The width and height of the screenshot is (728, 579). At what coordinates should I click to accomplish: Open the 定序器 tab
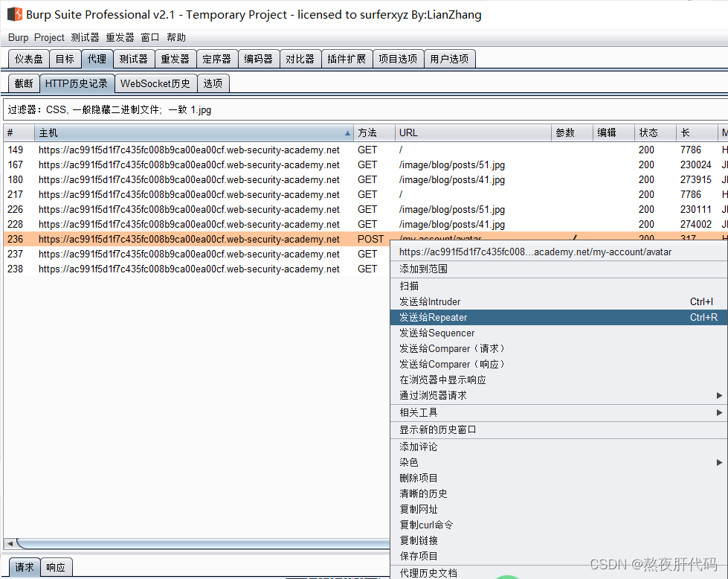click(217, 59)
